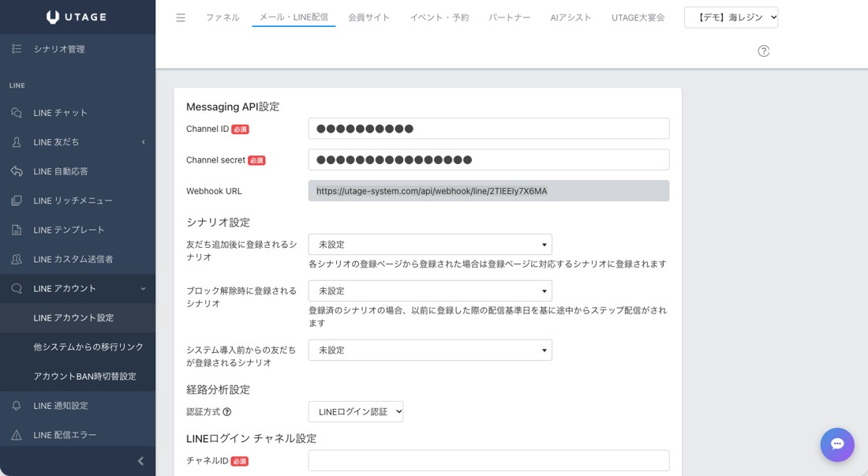Screen dimensions: 868x476
Task: Open the help question mark icon
Action: [763, 51]
